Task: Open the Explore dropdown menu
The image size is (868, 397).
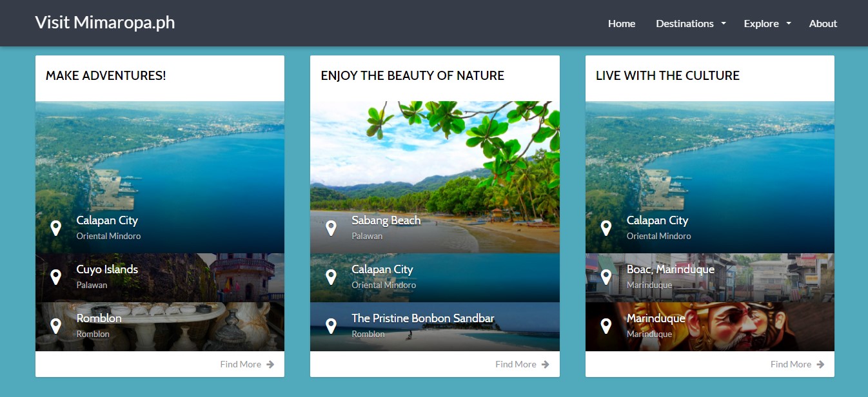Action: tap(762, 23)
